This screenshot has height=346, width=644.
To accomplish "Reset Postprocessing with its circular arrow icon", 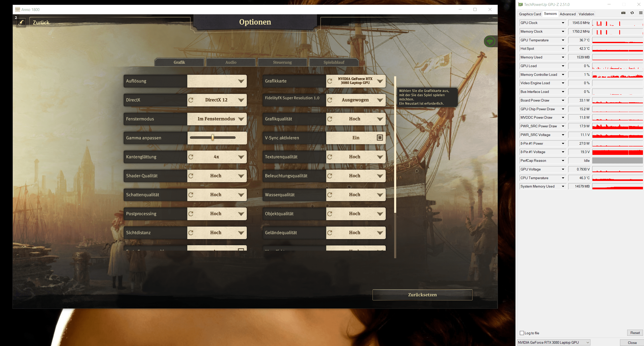I will tap(191, 214).
